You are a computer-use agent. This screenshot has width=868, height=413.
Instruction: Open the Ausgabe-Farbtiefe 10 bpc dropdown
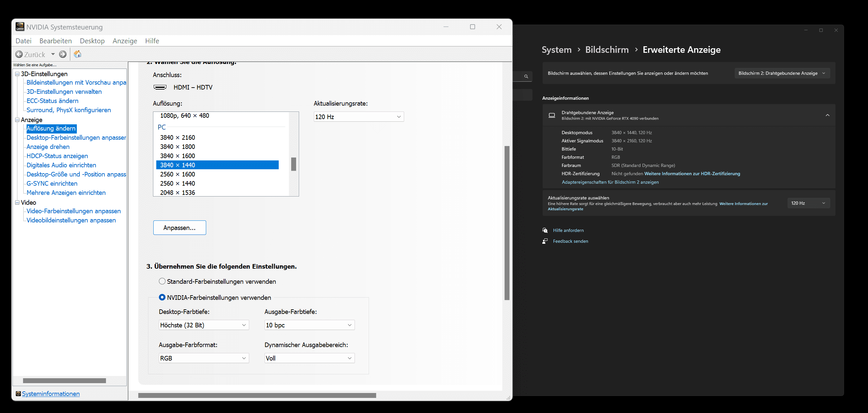(309, 325)
